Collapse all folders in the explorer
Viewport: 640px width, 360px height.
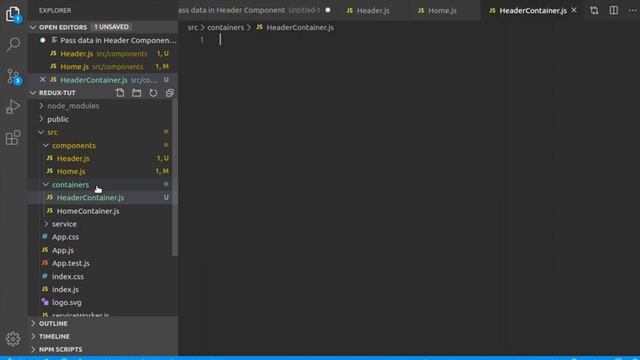coord(169,93)
